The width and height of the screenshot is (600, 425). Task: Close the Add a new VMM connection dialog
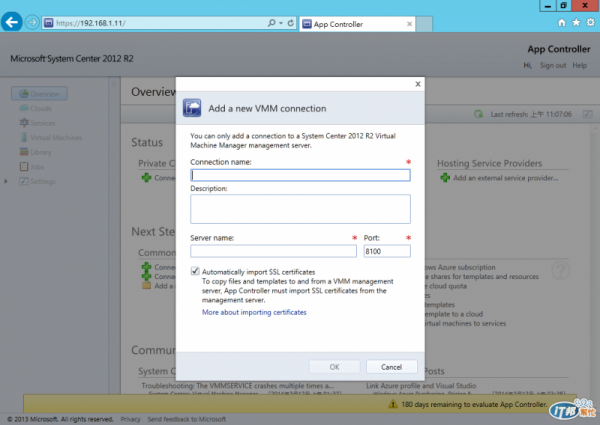pyautogui.click(x=418, y=84)
